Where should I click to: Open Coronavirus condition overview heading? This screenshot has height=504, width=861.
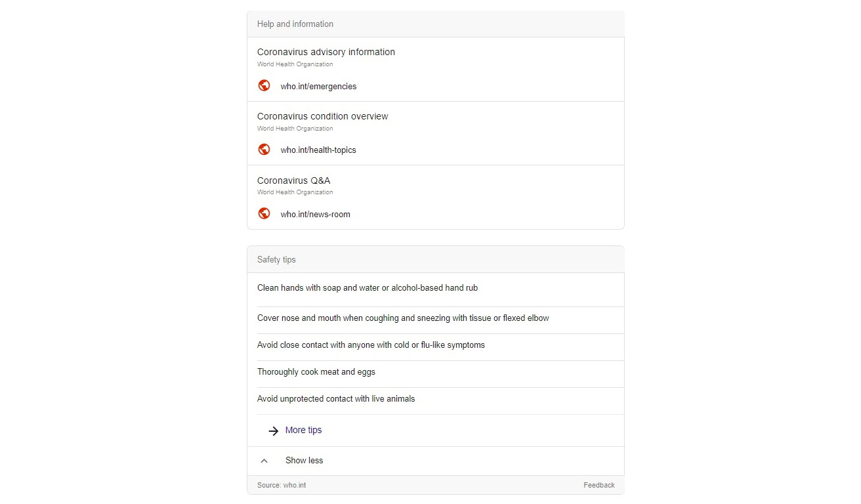322,116
